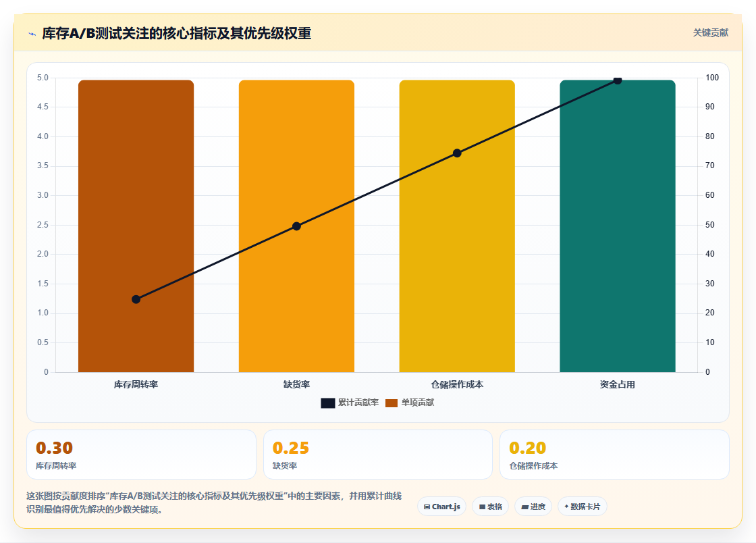Click the icon inside the 表格 chip
The image size is (756, 543).
[482, 507]
